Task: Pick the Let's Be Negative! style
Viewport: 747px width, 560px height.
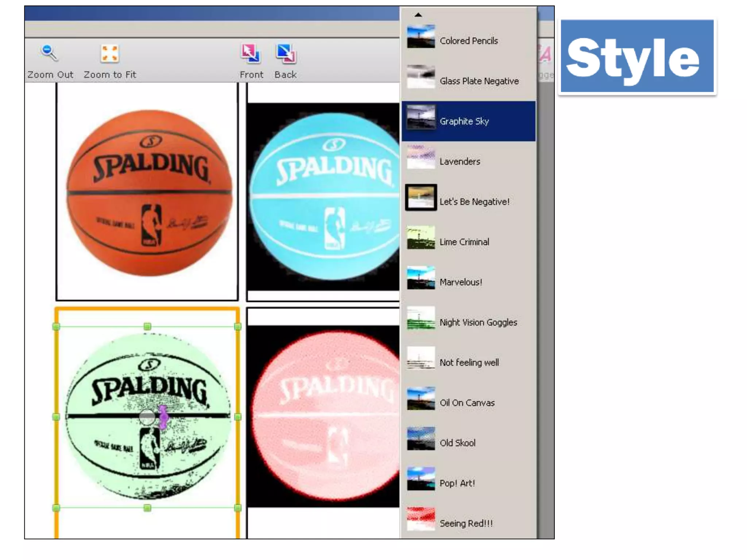Action: 474,201
